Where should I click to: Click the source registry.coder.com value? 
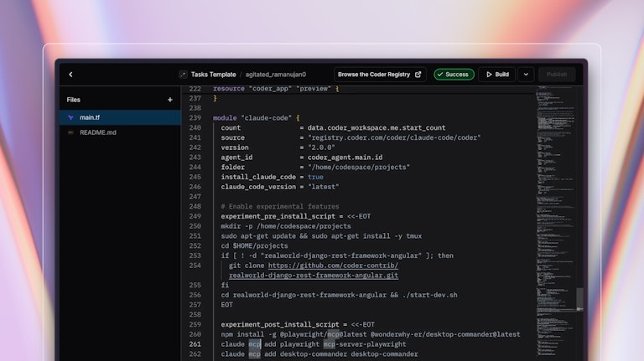[x=394, y=137]
